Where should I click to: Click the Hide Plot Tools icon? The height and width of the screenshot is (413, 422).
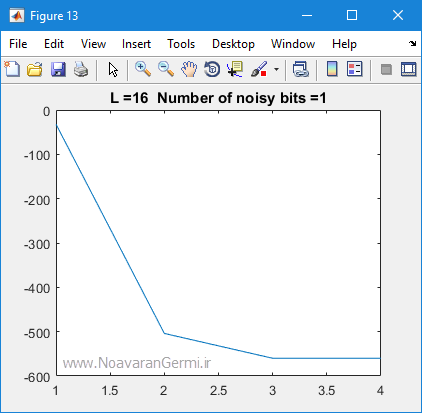tap(386, 70)
